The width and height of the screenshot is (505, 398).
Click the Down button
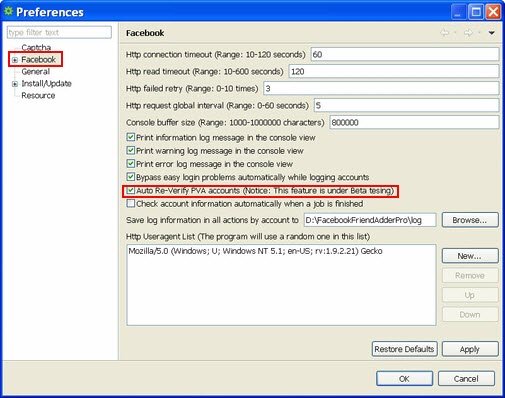(470, 314)
